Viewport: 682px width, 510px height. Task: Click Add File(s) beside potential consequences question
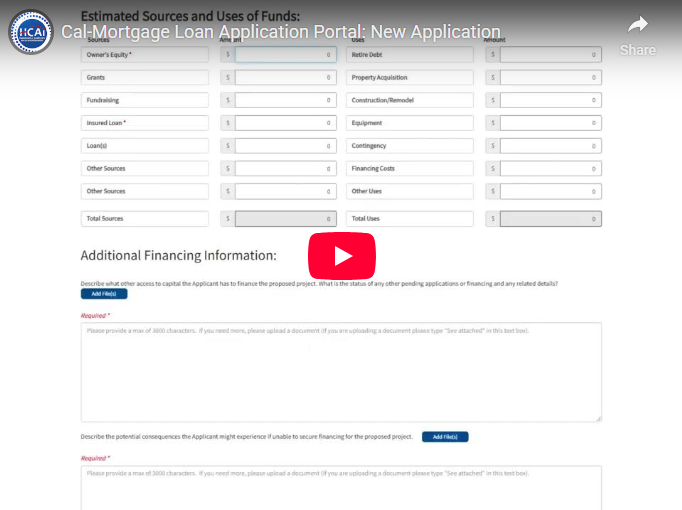click(x=445, y=437)
